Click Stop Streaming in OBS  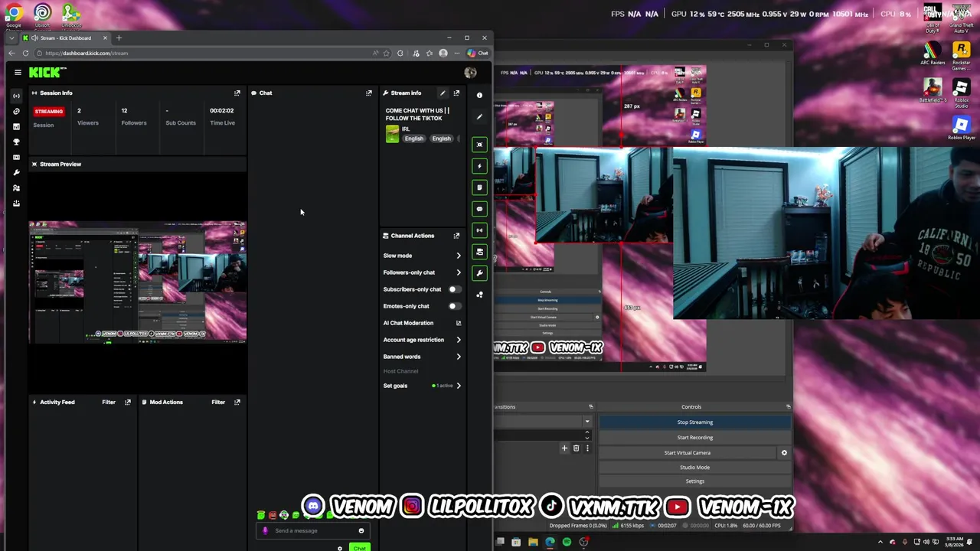click(694, 422)
